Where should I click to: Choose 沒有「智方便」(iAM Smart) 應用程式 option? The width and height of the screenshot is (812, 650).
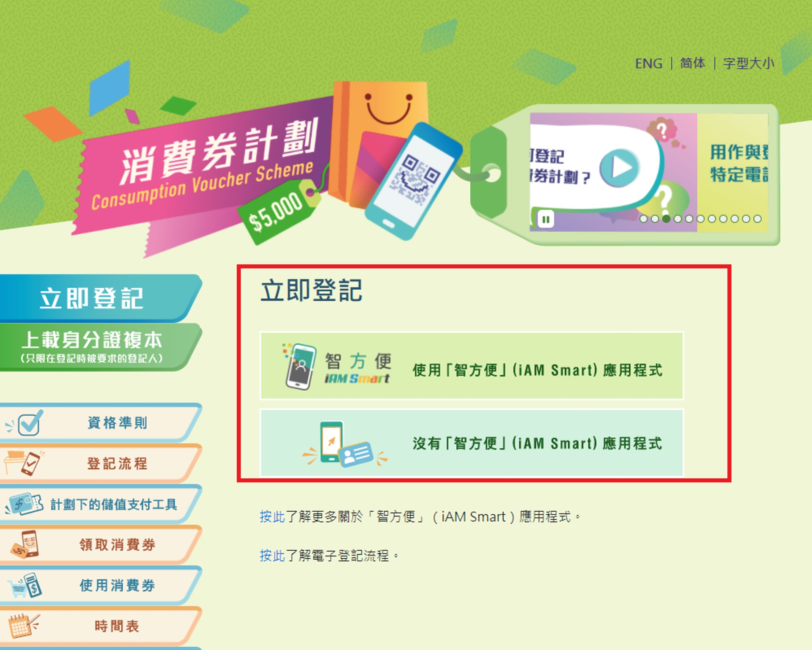coord(472,443)
